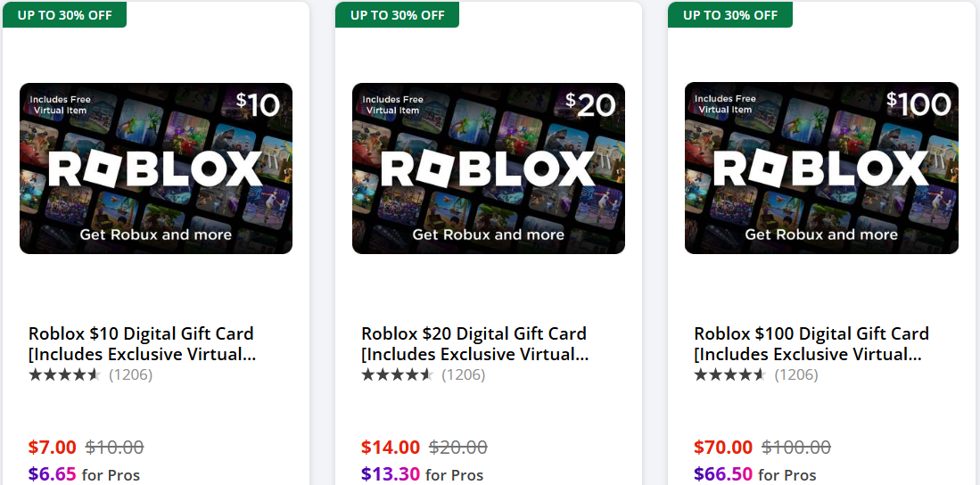Click star rating of the $10 card
The width and height of the screenshot is (980, 485).
pyautogui.click(x=64, y=375)
